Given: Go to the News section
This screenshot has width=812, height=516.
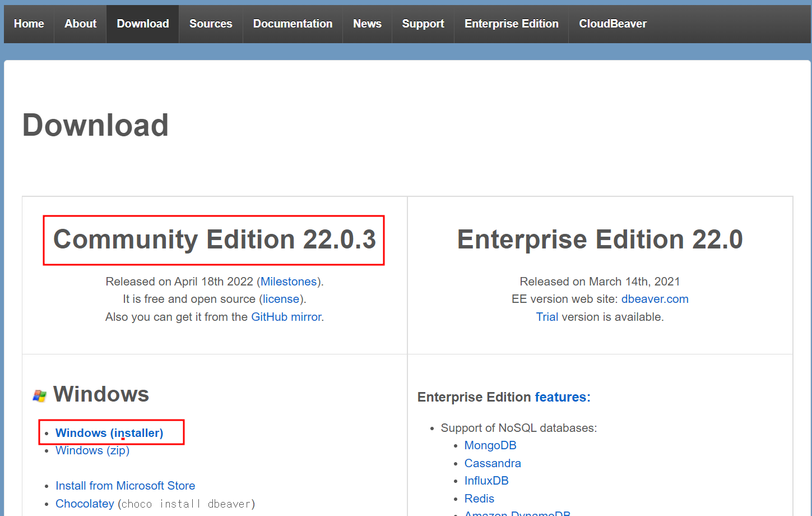Looking at the screenshot, I should (x=367, y=24).
